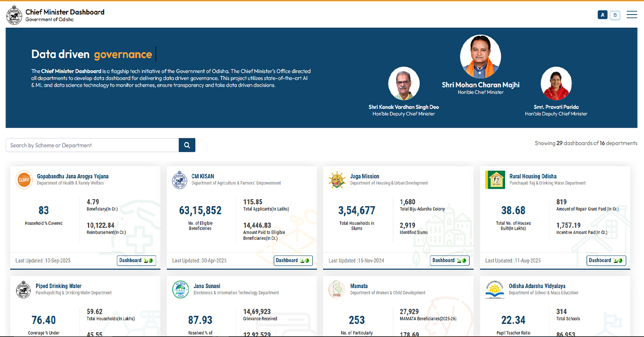Click the Odisha Adarsha Vidyalaya card title
The width and height of the screenshot is (644, 337).
(x=537, y=286)
